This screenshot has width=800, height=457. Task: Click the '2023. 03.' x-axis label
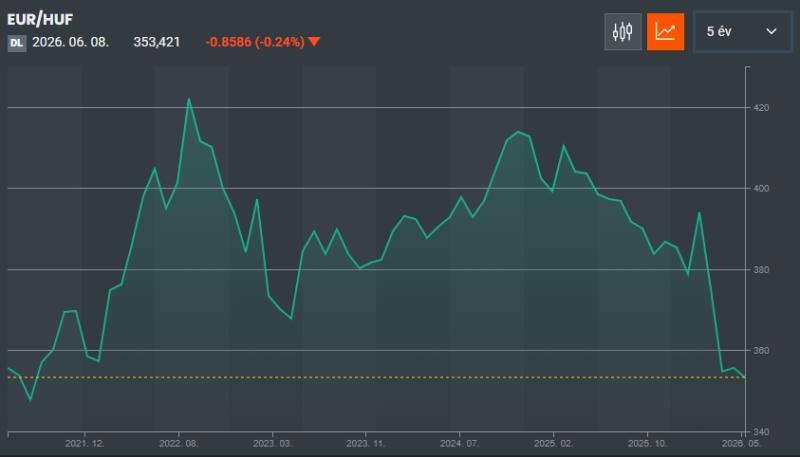[272, 443]
